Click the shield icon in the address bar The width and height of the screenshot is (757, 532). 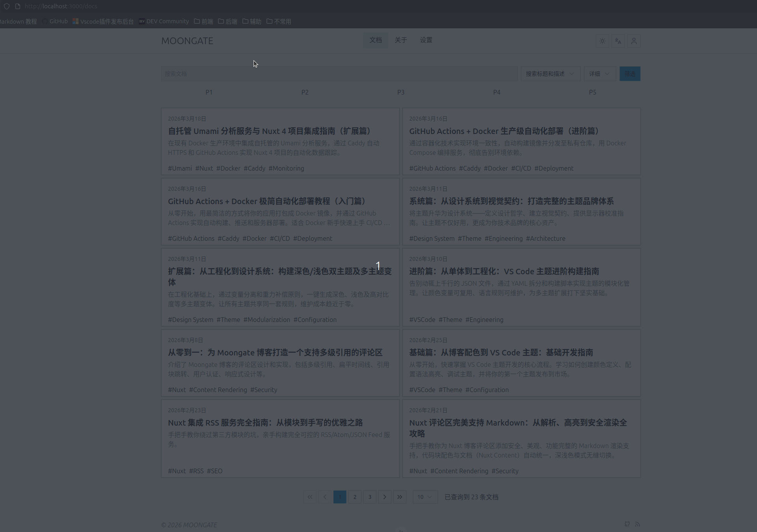pos(7,6)
